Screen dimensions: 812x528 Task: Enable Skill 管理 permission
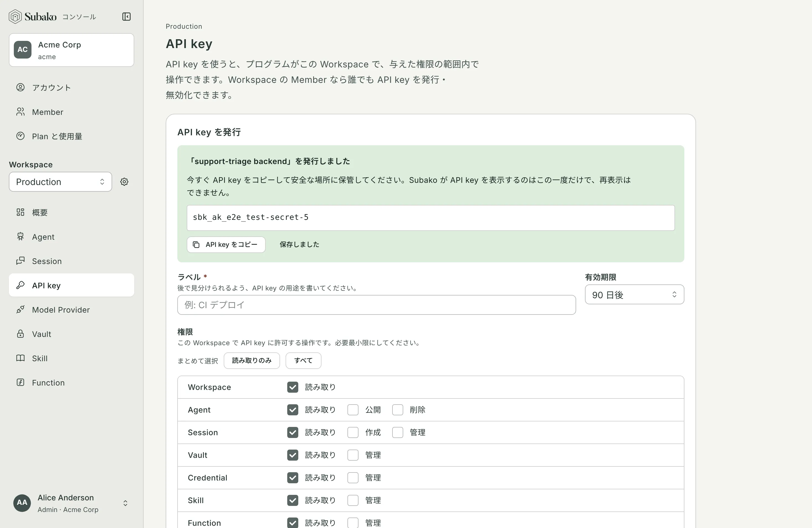coord(353,500)
